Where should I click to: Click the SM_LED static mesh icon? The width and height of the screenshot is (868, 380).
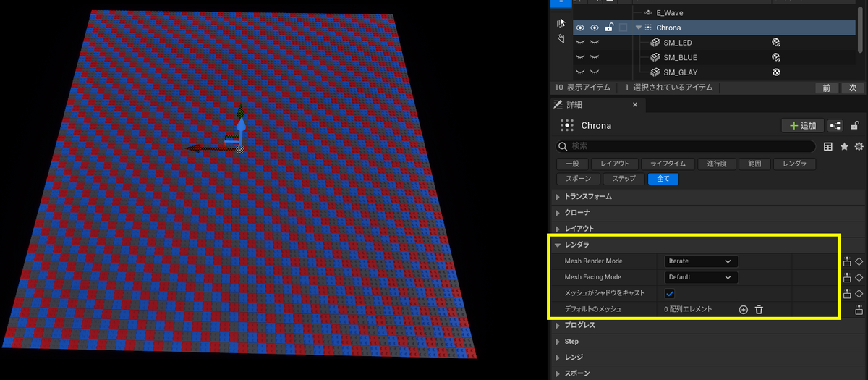point(655,43)
